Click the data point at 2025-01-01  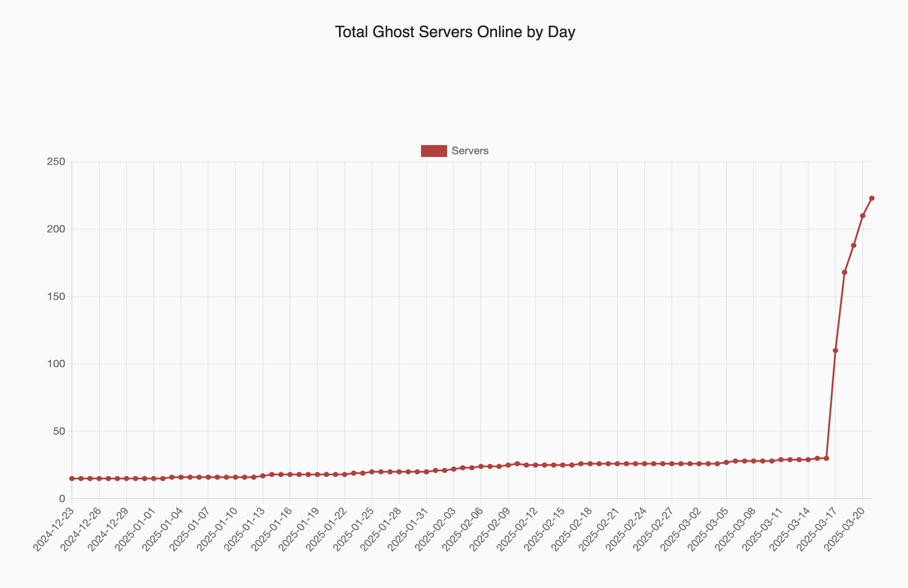pos(153,479)
